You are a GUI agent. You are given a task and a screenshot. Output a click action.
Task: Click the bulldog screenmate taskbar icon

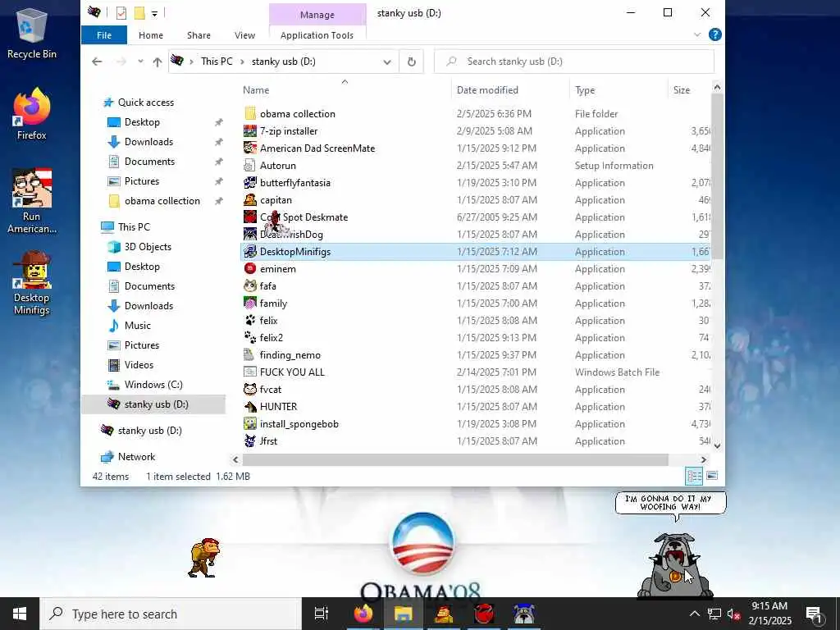[x=524, y=614]
